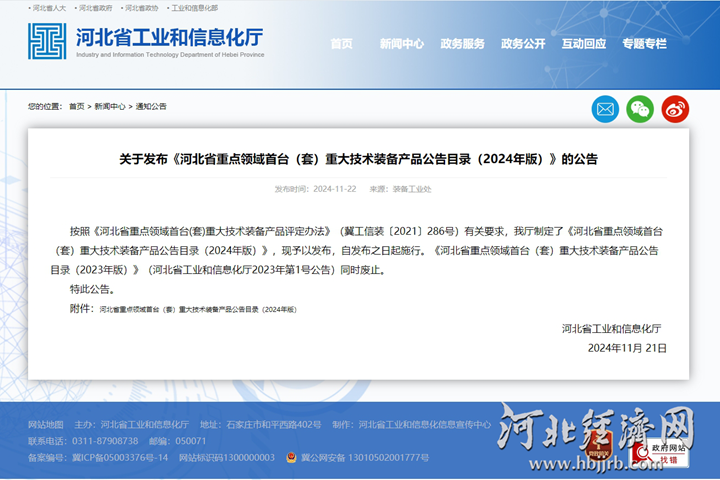
Task: Go to the 新闻中心 navigation tab
Action: pos(401,44)
